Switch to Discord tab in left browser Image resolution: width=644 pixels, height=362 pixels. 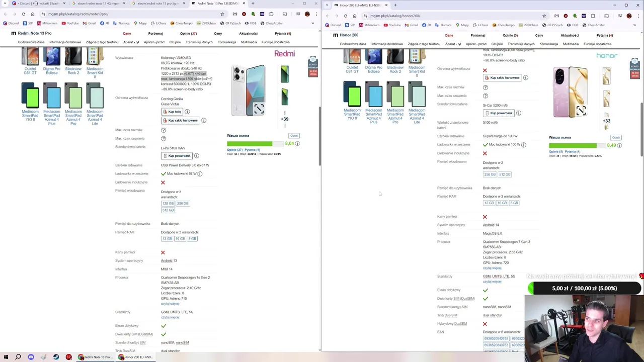pyautogui.click(x=38, y=4)
